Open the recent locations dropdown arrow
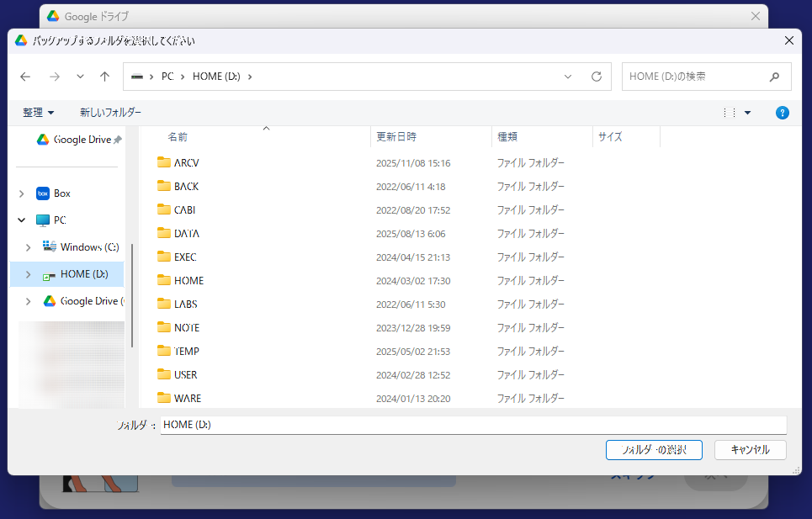 tap(80, 77)
